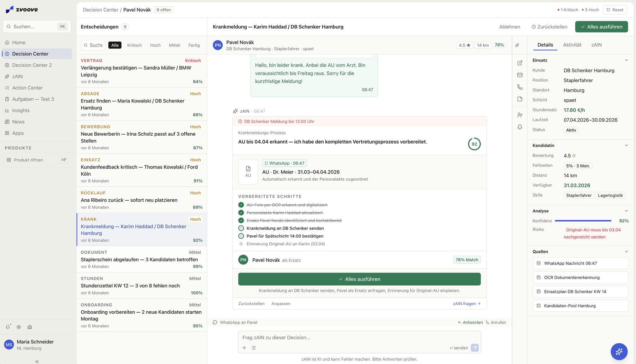Image resolution: width=636 pixels, height=364 pixels.
Task: Click mail icon in action rail
Action: [520, 75]
